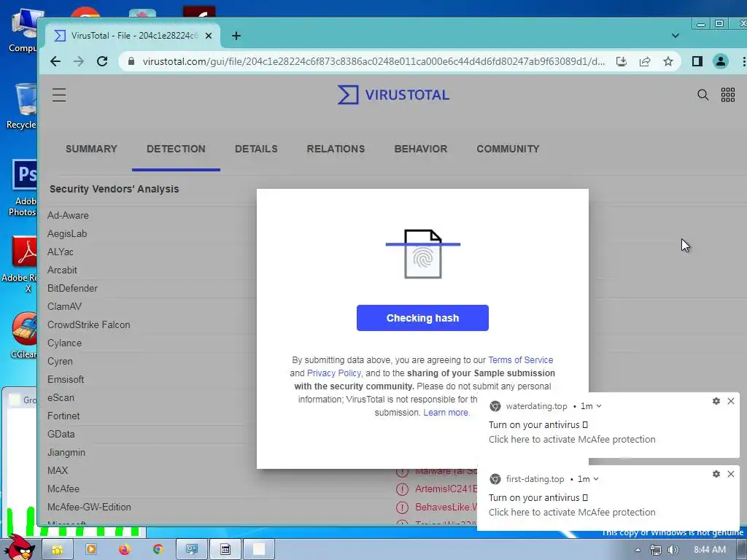Select the Emsisoft vendor row
The image size is (747, 560).
click(x=66, y=379)
